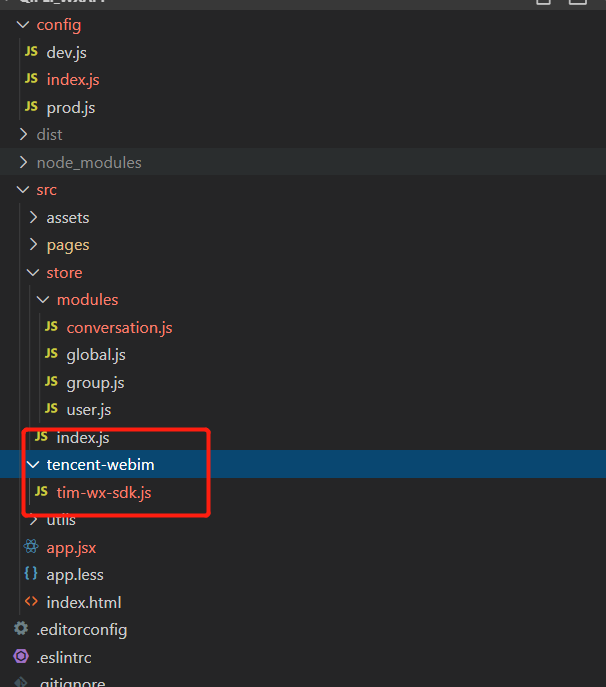606x687 pixels.
Task: Open tim-wx-sdk.js file
Action: coord(104,493)
